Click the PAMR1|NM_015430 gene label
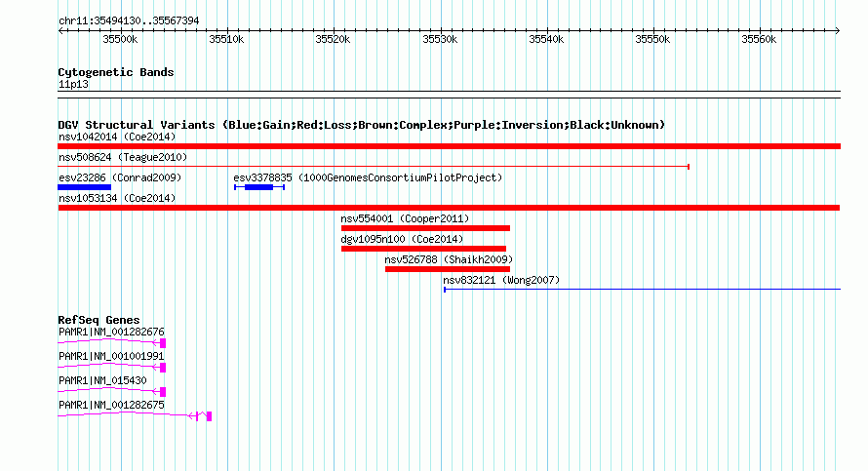Image resolution: width=868 pixels, height=471 pixels. (102, 380)
